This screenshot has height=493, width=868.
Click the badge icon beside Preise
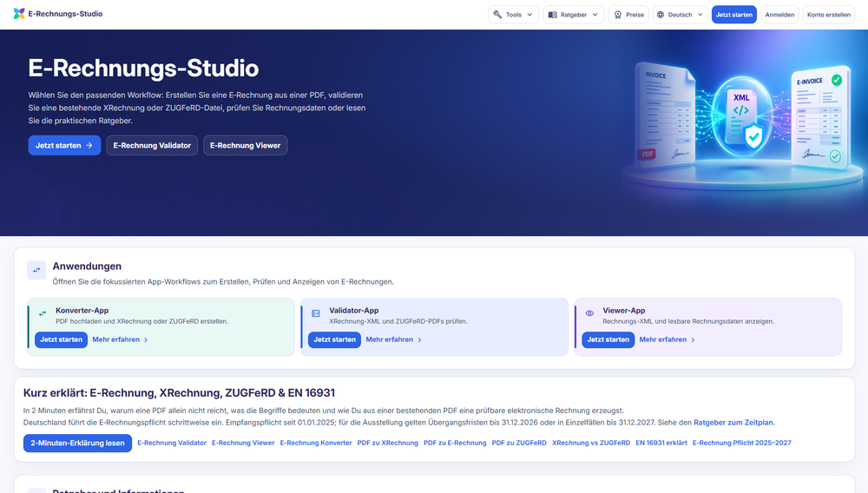click(618, 15)
